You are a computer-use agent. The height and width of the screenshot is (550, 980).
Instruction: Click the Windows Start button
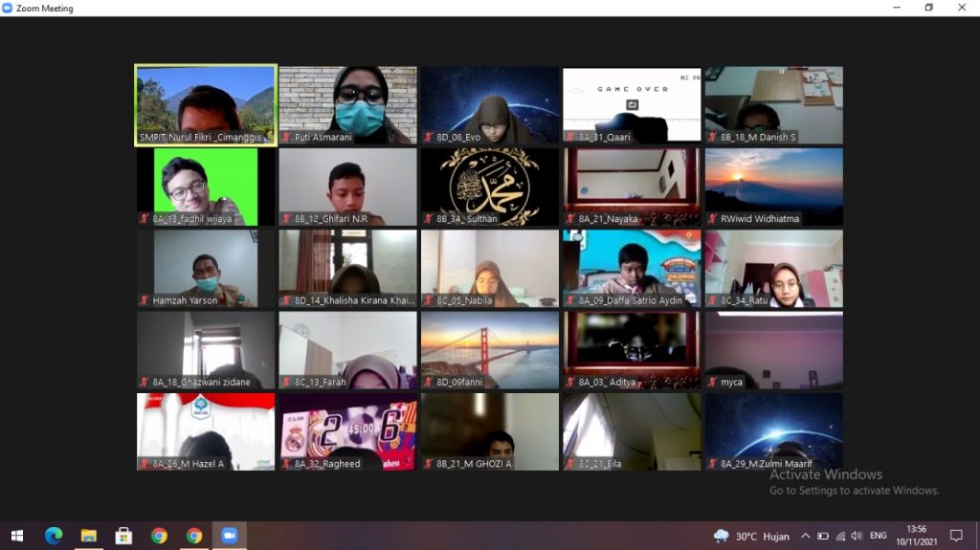(x=16, y=536)
